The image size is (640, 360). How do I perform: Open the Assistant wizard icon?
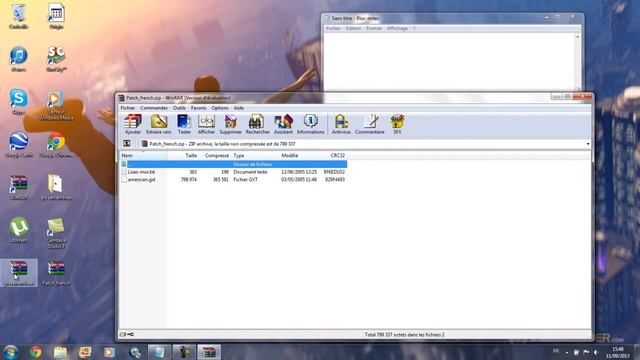(283, 124)
